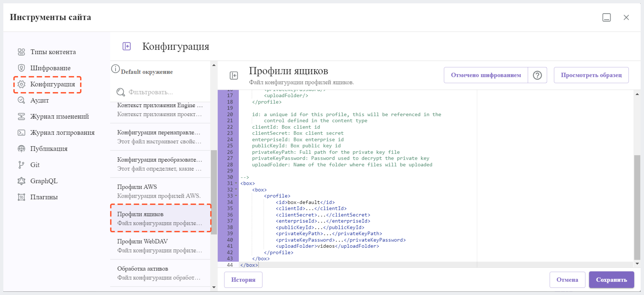Select Аудит in the sidebar
The image size is (644, 295).
point(40,100)
